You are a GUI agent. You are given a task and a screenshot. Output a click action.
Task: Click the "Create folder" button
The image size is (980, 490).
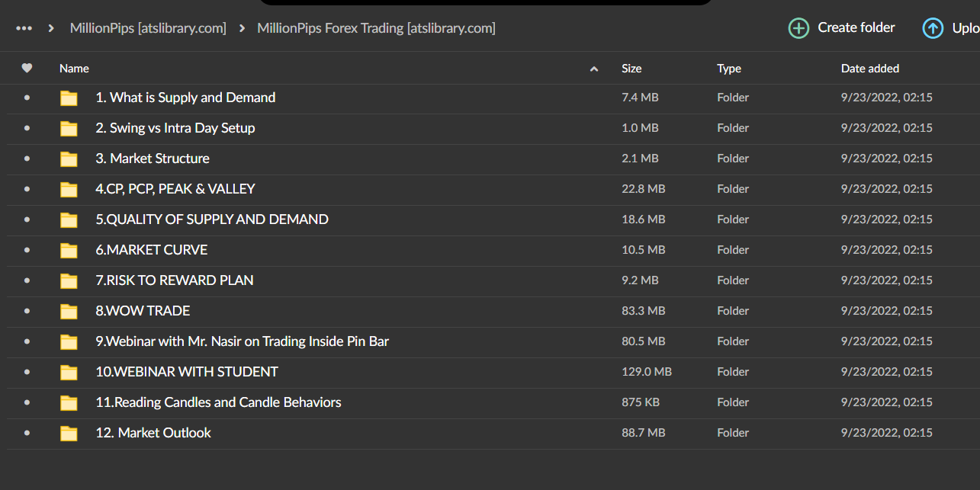[841, 27]
